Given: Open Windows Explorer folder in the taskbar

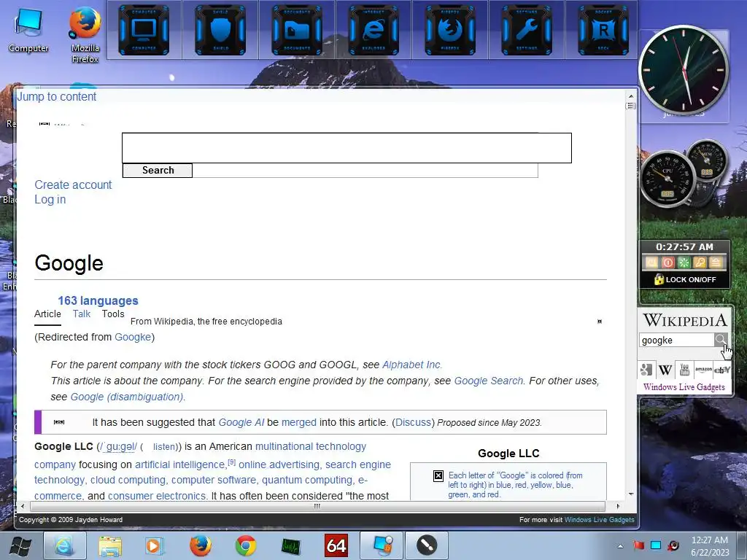Looking at the screenshot, I should (x=110, y=545).
